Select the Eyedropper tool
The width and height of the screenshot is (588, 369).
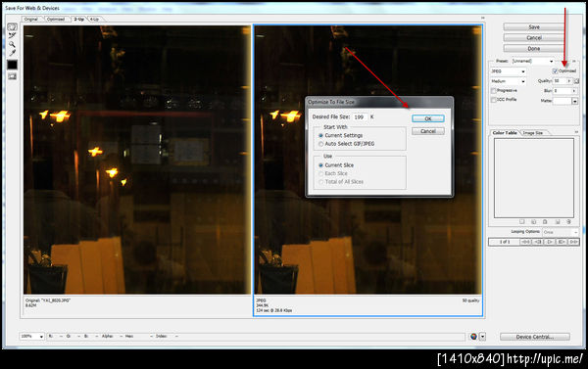click(x=12, y=53)
